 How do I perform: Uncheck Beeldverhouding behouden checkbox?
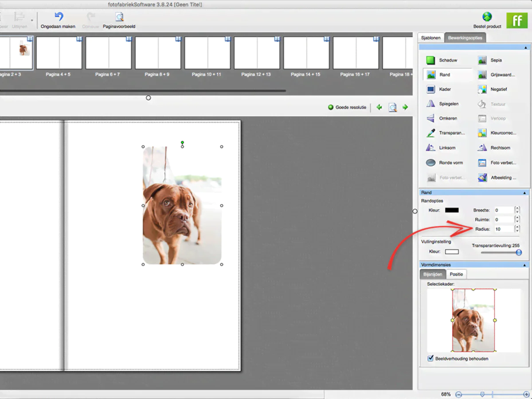(x=430, y=358)
